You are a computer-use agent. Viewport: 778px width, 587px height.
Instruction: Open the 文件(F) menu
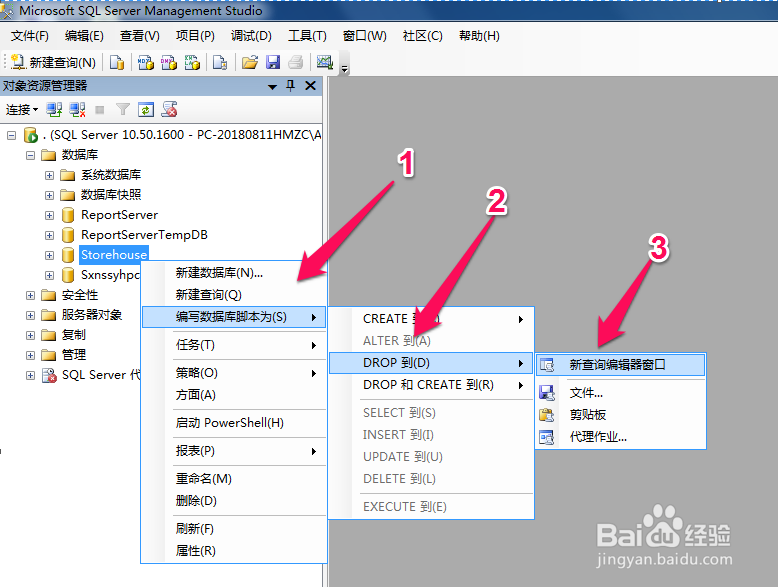click(30, 36)
